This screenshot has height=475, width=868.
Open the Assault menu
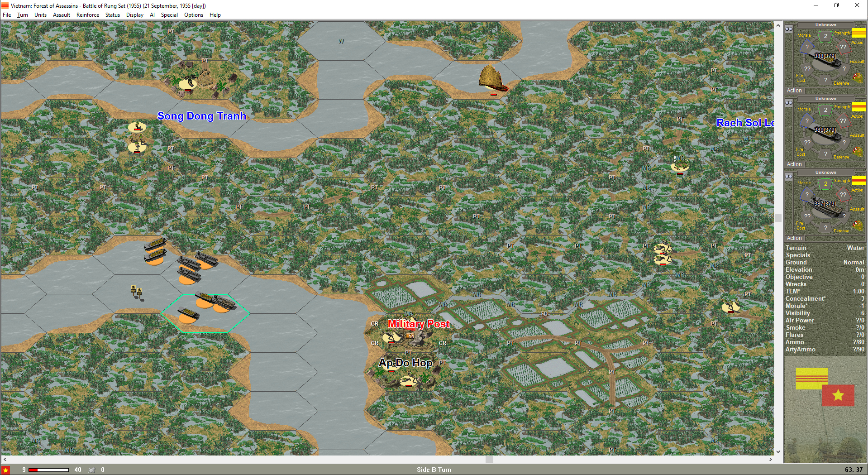(x=62, y=15)
